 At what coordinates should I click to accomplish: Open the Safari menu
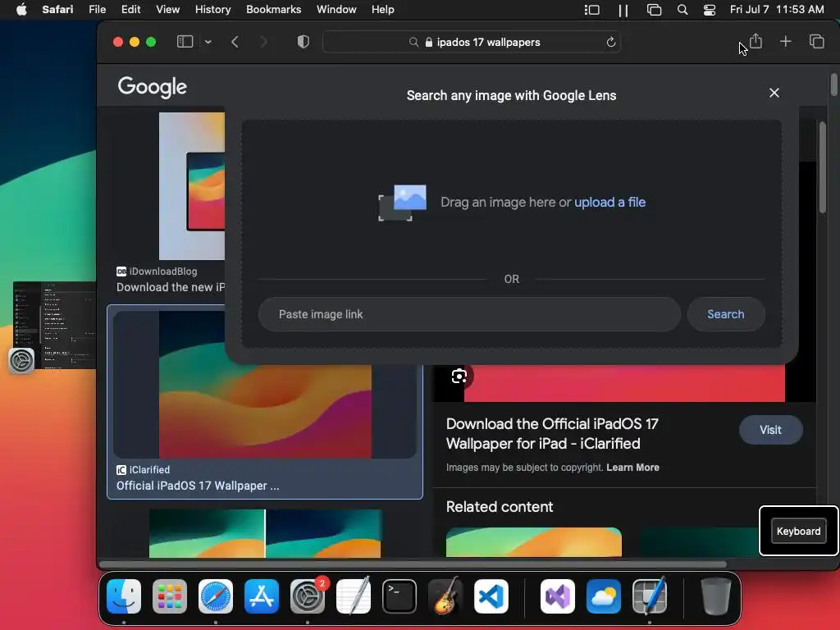point(57,10)
